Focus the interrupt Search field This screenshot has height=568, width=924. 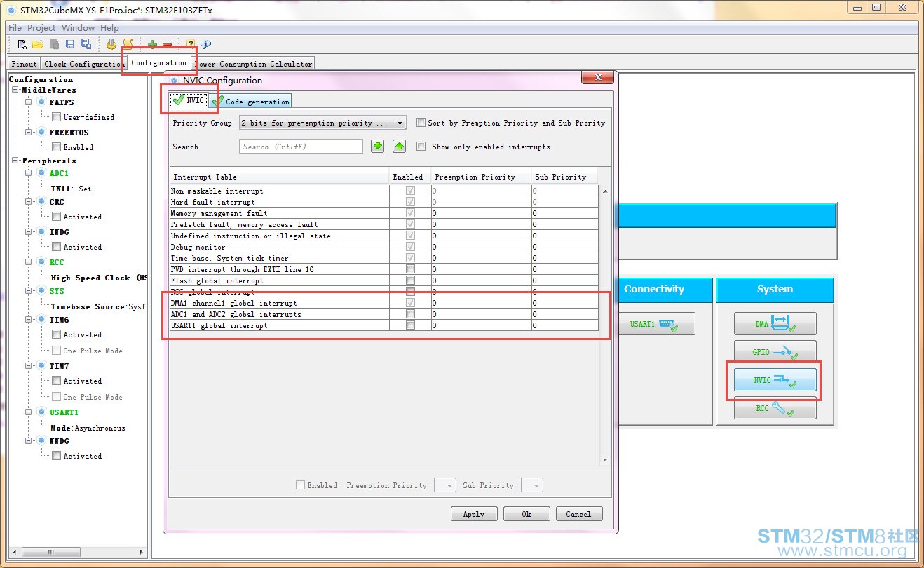(301, 147)
